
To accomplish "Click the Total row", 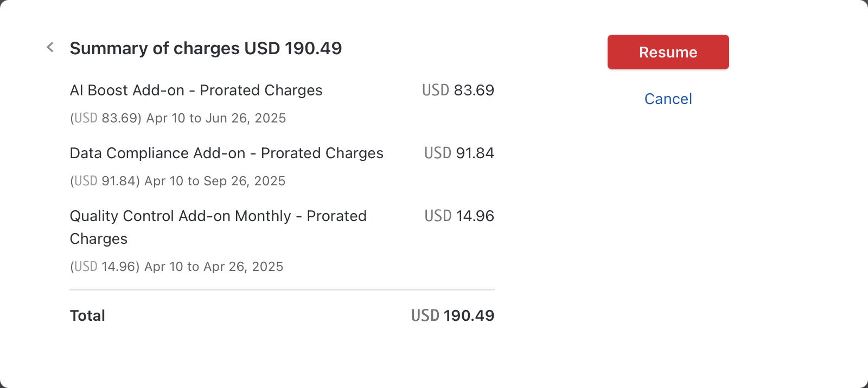I will click(x=87, y=315).
